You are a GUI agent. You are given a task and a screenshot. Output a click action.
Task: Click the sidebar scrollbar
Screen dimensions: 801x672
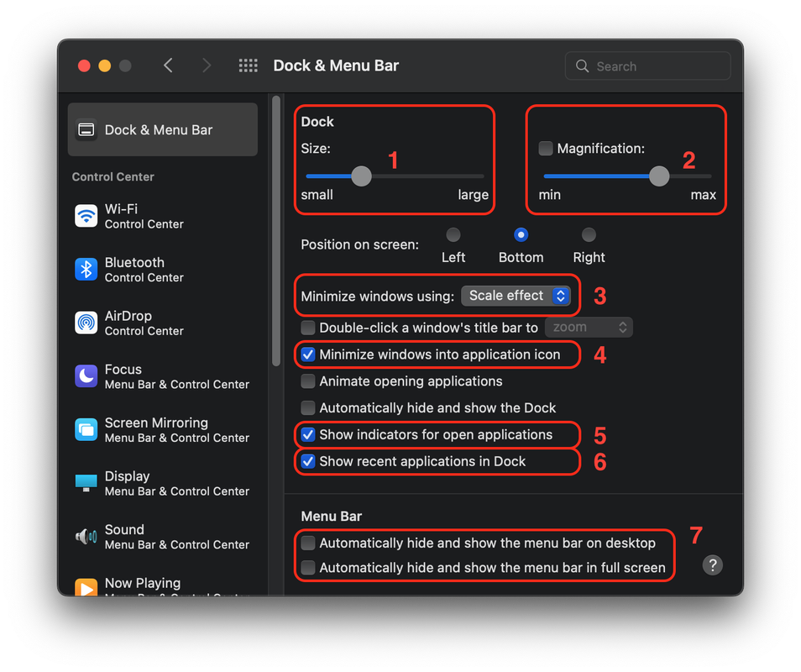pos(276,231)
